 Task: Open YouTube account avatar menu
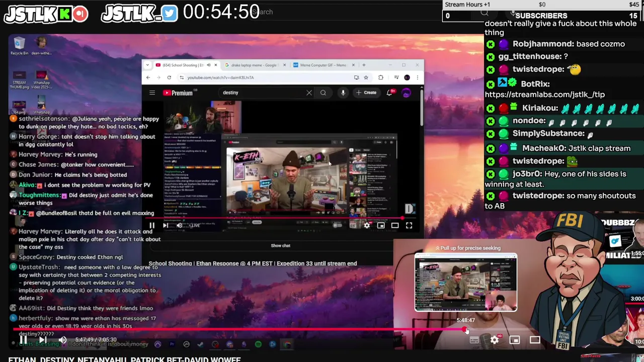[407, 93]
